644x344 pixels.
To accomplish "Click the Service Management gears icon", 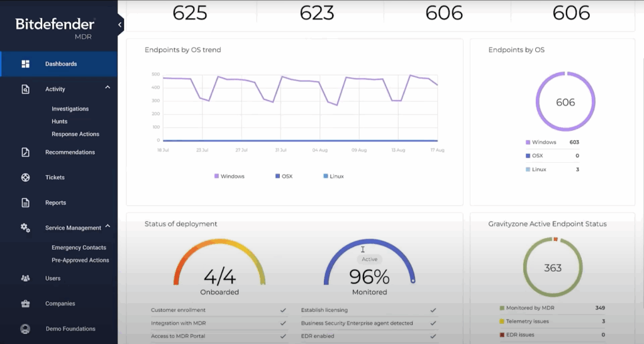I will click(26, 228).
